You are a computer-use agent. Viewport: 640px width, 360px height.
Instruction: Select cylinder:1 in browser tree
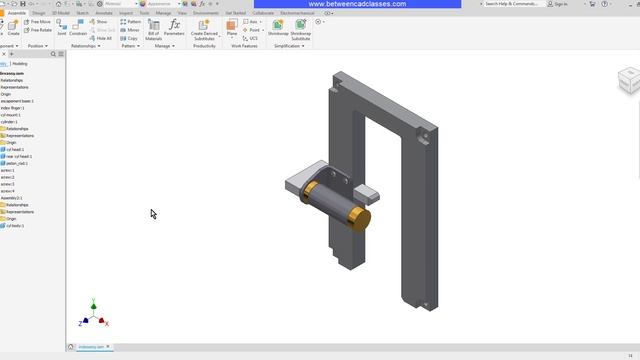9,122
